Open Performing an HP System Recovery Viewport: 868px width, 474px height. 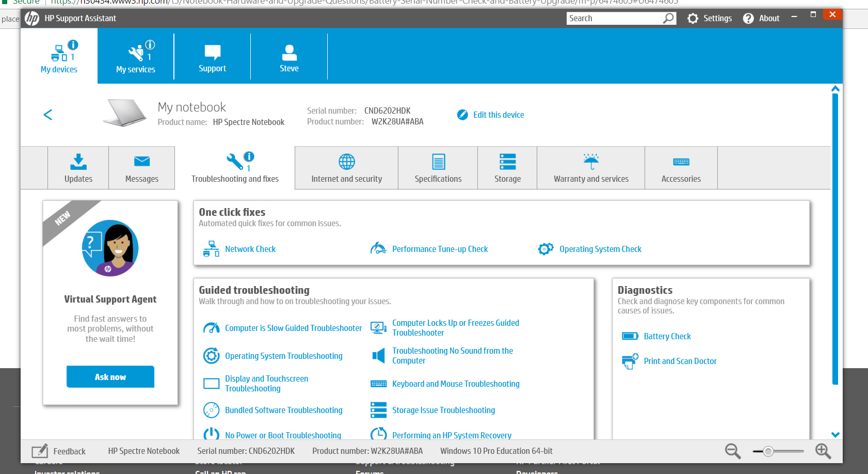[452, 435]
